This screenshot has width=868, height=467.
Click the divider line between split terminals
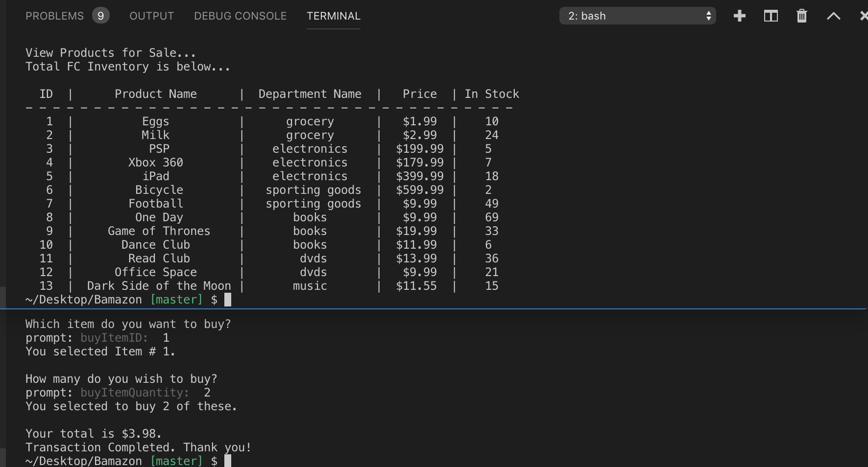coord(434,309)
